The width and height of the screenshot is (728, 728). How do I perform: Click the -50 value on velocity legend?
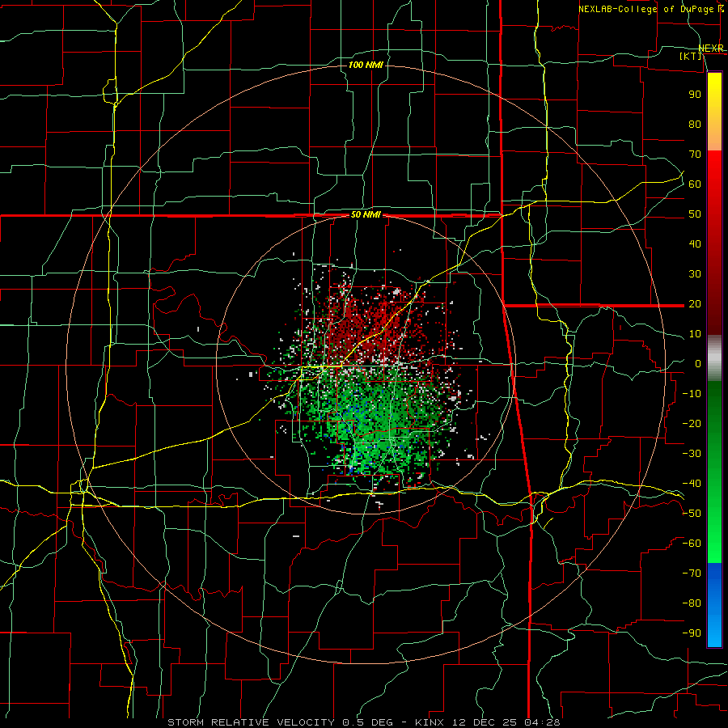pos(692,514)
